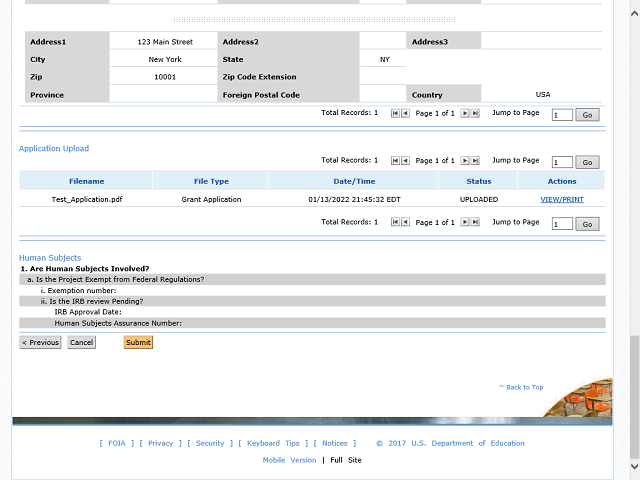
Task: Click last-page icon below the Test_Application.pdf row
Action: [x=475, y=223]
